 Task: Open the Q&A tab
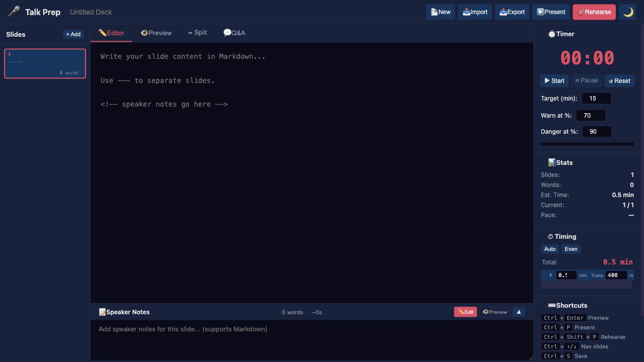point(234,33)
